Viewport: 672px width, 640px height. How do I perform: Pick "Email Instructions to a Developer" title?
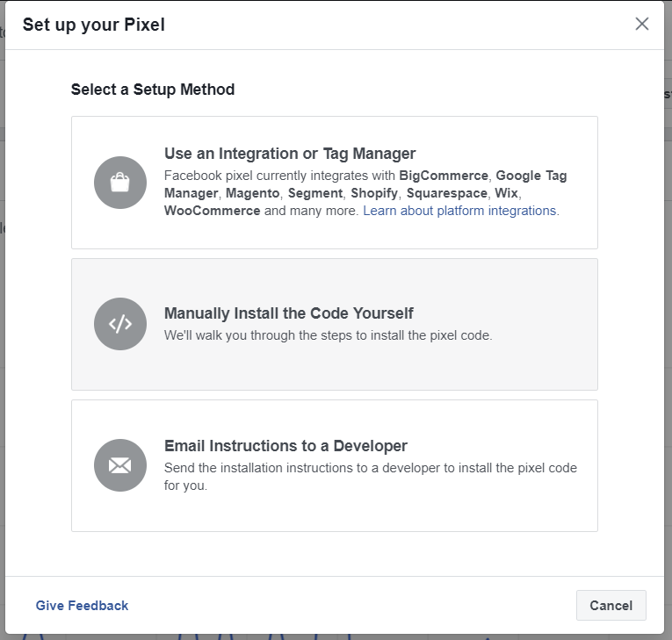pyautogui.click(x=285, y=446)
